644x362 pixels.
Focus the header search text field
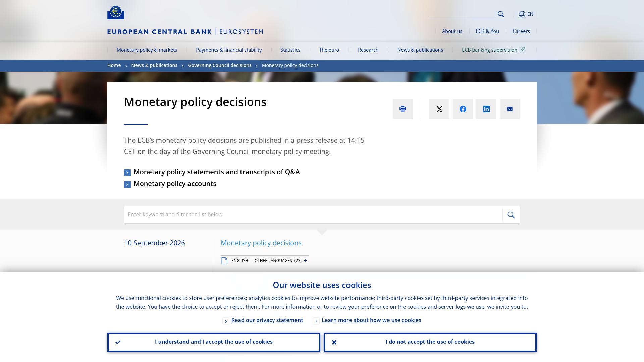click(462, 14)
